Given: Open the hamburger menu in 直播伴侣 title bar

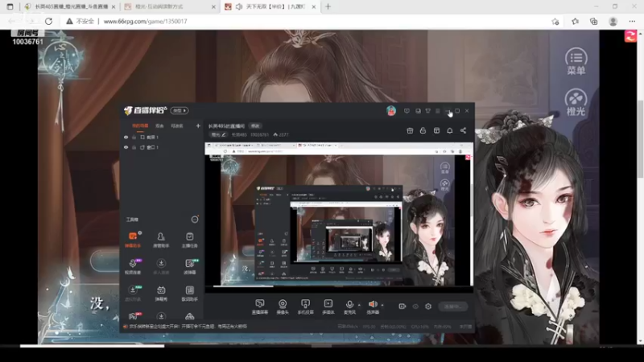Looking at the screenshot, I should pos(438,111).
